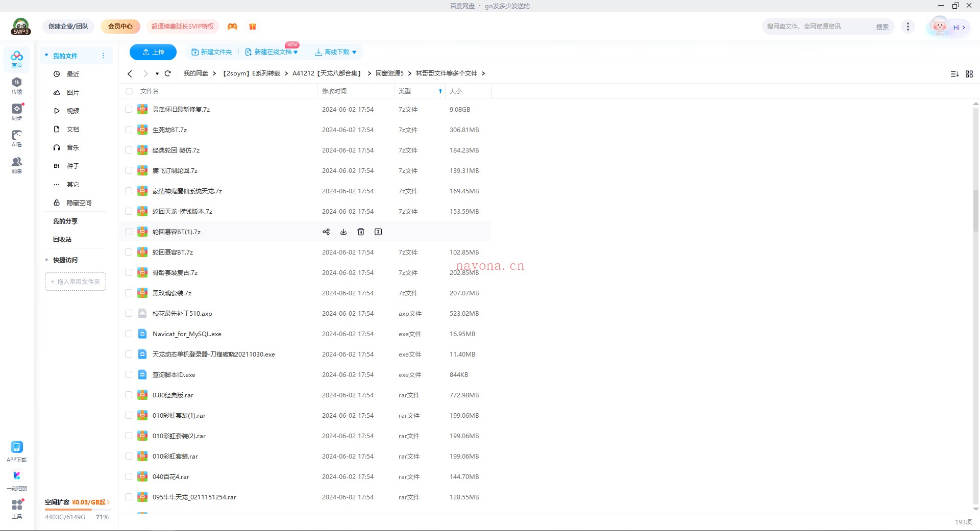Image resolution: width=980 pixels, height=531 pixels.
Task: Open the 超值续费延长SVIP特权 link
Action: click(x=183, y=27)
